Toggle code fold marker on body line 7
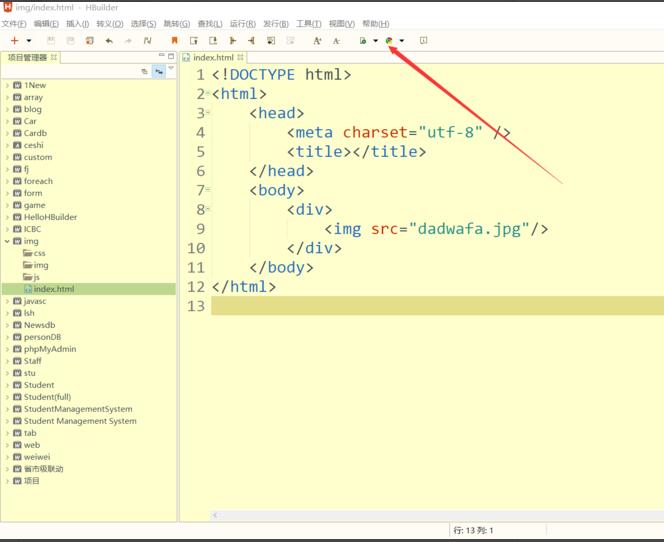The height and width of the screenshot is (542, 664). (208, 190)
